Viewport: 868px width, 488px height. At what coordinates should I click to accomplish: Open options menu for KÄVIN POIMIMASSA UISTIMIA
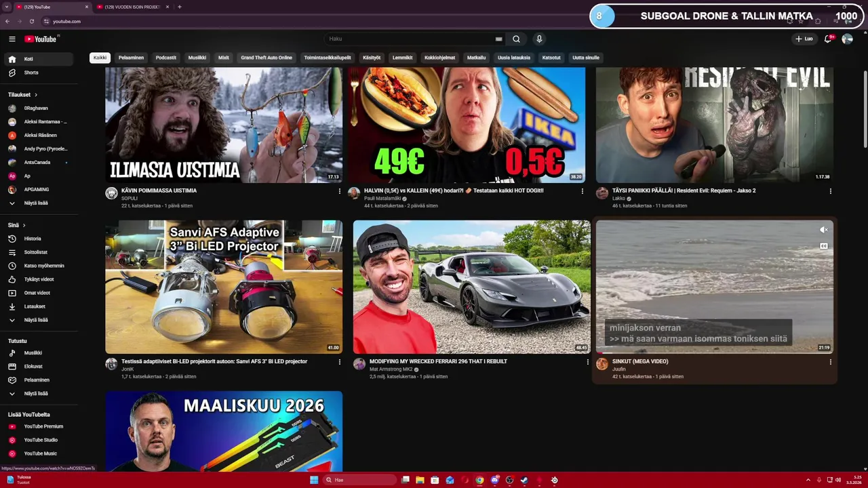click(x=340, y=191)
